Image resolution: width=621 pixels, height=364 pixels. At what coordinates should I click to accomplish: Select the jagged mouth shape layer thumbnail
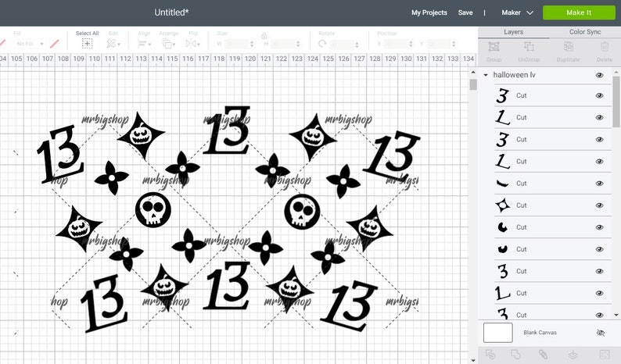click(x=503, y=184)
